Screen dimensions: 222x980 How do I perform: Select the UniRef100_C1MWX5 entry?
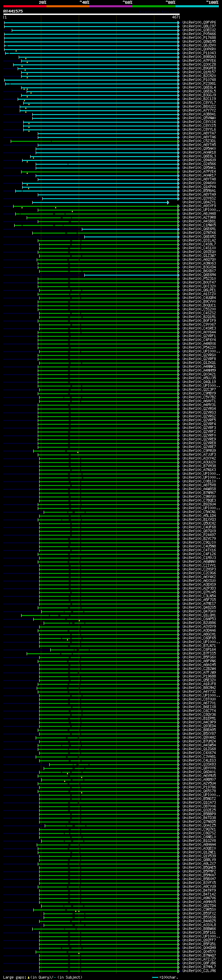coord(199,225)
